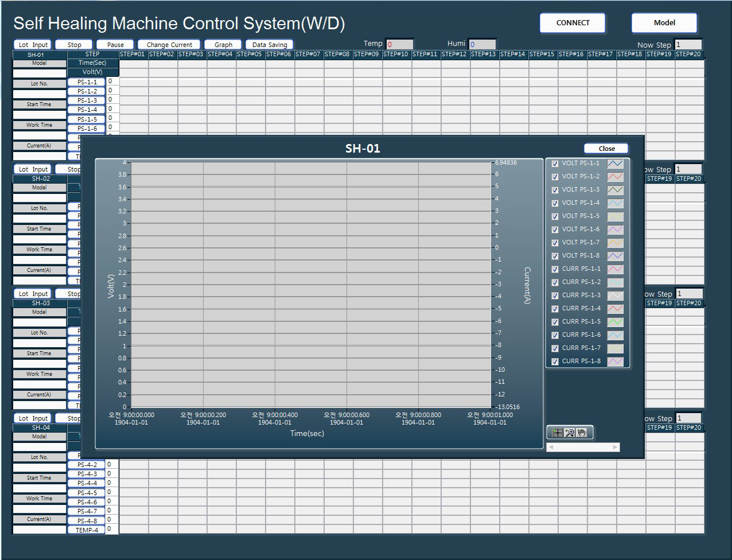Select the zoom magnifier tool in graph palette
This screenshot has width=732, height=560.
570,433
